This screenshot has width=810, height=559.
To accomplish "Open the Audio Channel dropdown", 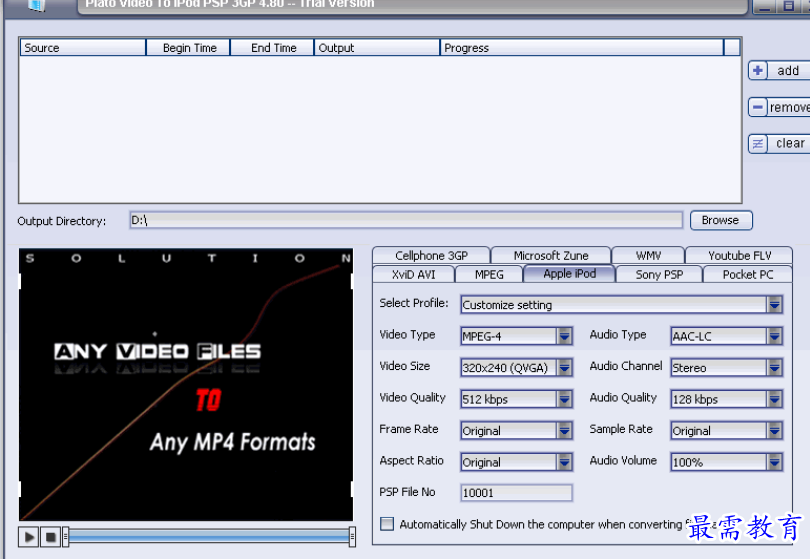I will click(774, 368).
